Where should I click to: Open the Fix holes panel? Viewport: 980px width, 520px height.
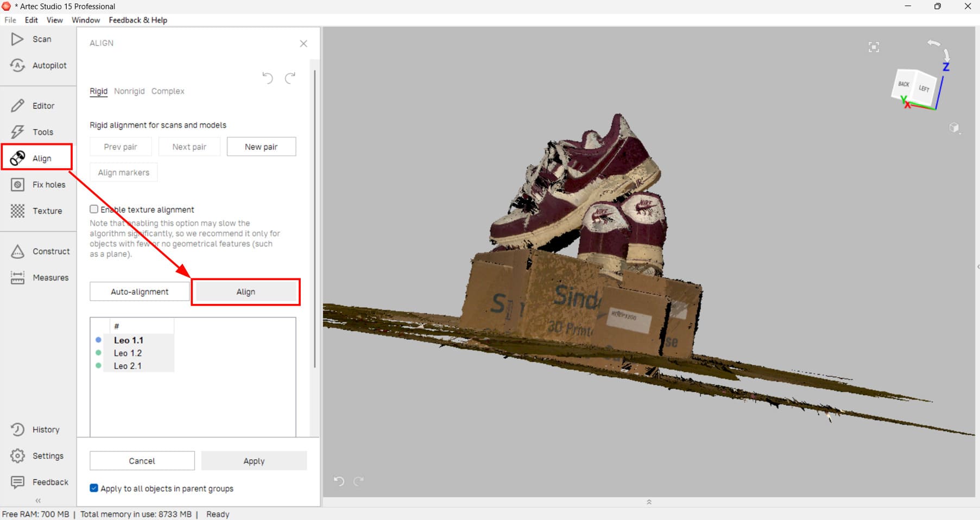[37, 185]
